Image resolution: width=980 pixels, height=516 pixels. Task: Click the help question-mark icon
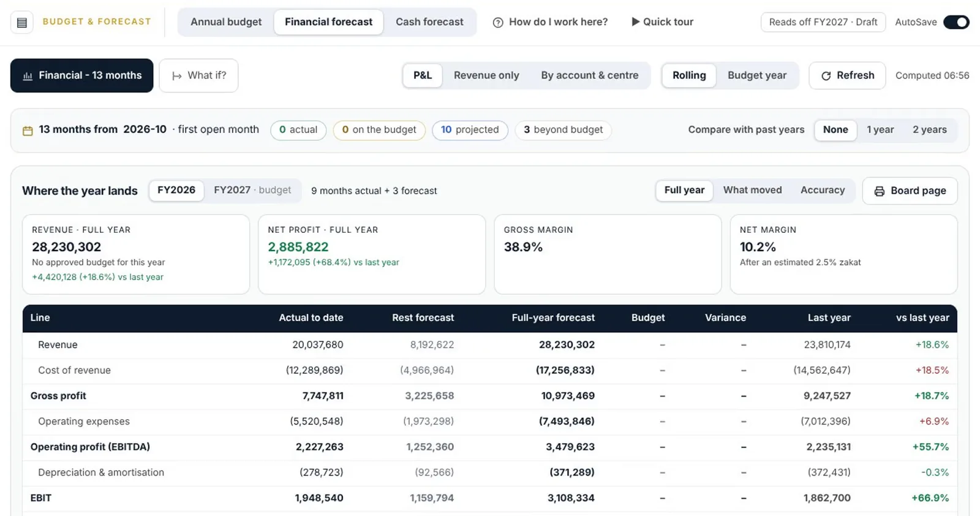[x=498, y=23]
